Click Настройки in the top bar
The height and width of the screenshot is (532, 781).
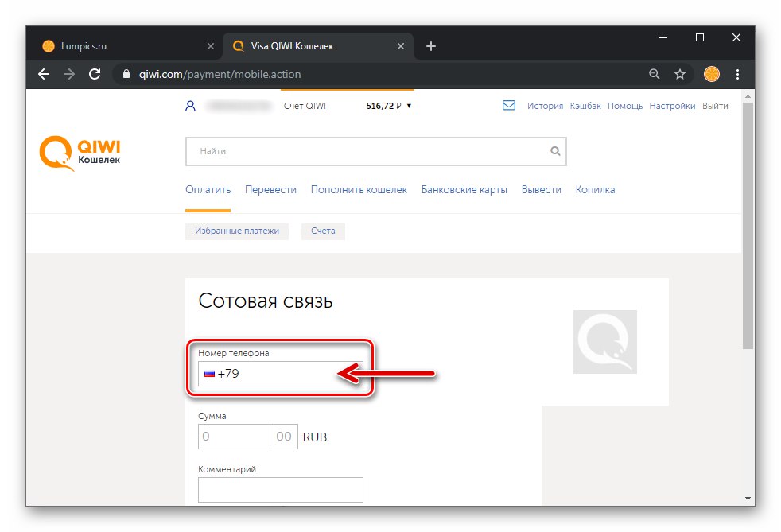672,105
